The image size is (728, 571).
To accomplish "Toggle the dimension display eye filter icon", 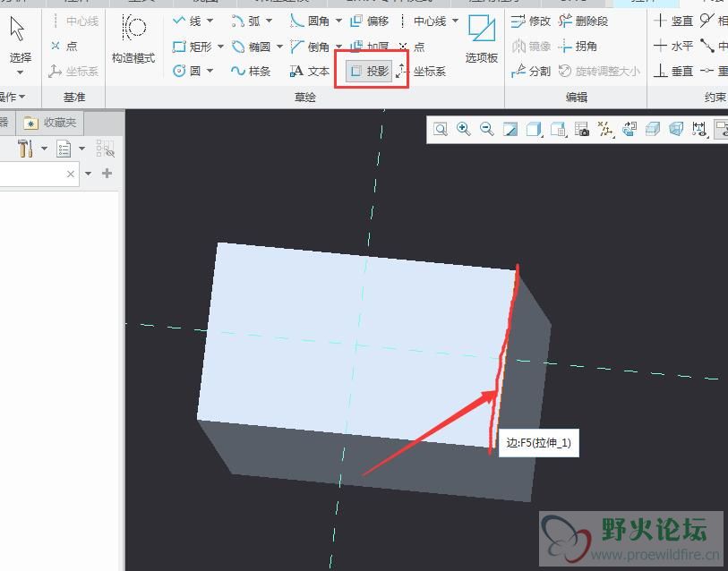I will coord(698,129).
